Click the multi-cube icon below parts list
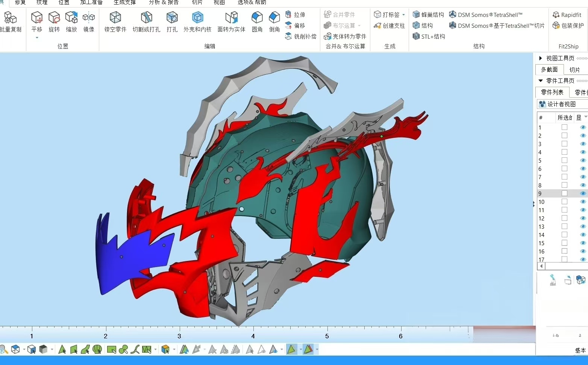Viewport: 588px width, 365px height. point(581,280)
